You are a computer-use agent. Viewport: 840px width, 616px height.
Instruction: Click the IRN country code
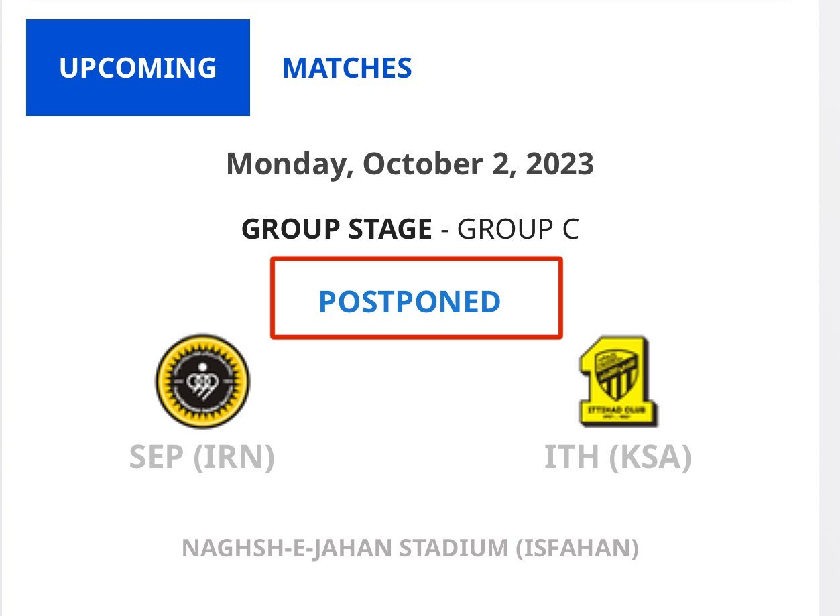click(x=233, y=458)
